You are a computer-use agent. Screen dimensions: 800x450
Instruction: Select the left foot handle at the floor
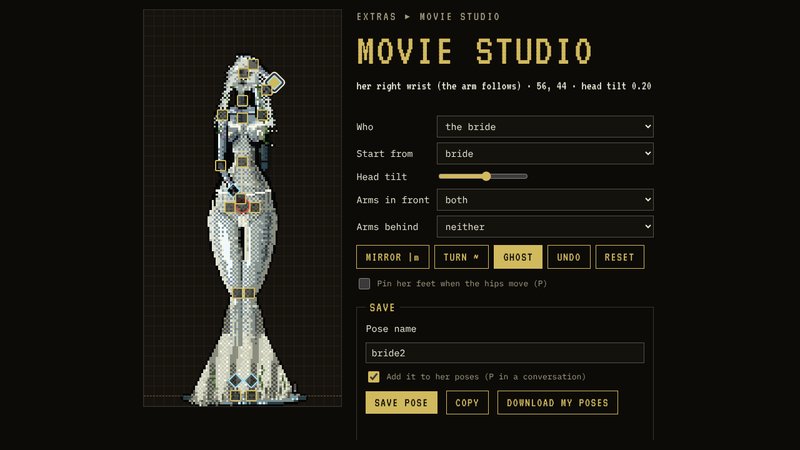tap(235, 395)
